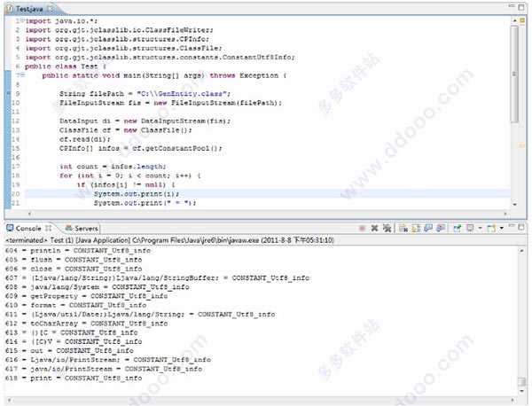Remove all terminated launches in Console
This screenshot has width=532, height=406.
click(387, 228)
